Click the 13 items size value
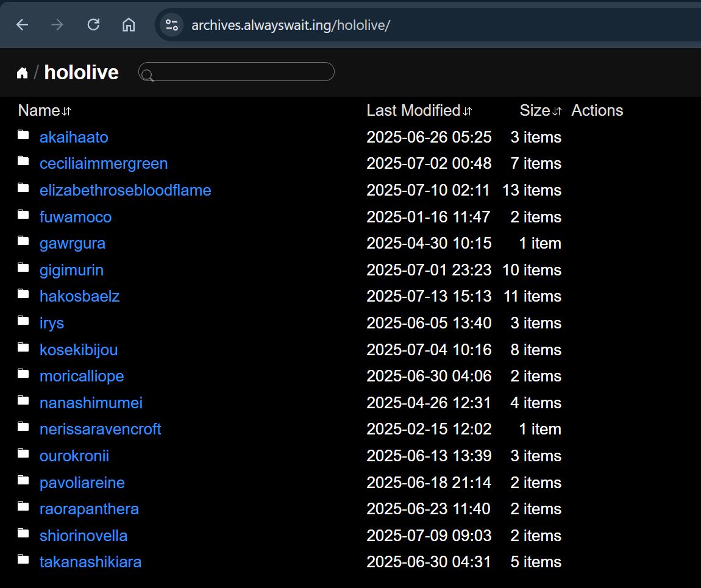The height and width of the screenshot is (588, 701). [x=532, y=190]
